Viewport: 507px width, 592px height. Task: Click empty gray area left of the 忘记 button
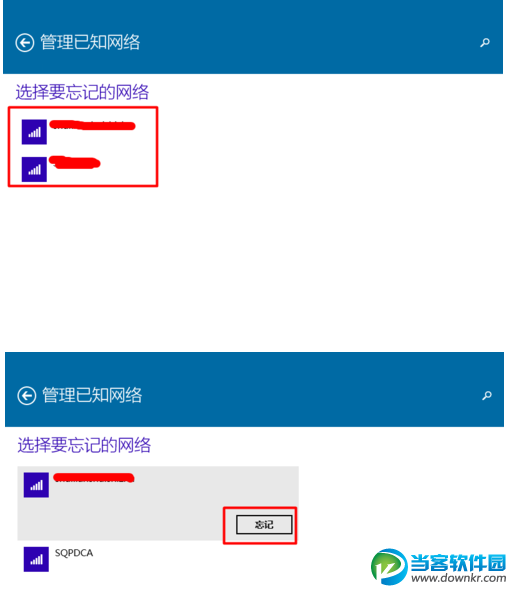click(121, 523)
